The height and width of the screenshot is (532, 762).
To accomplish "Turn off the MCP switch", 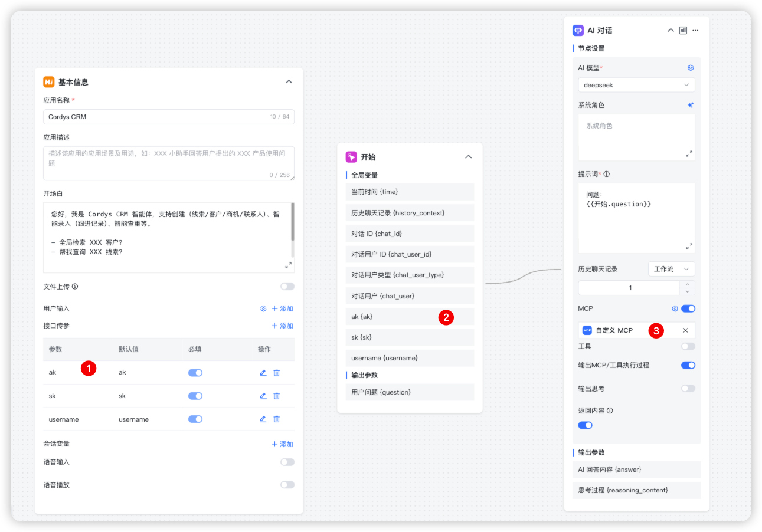I will tap(688, 308).
